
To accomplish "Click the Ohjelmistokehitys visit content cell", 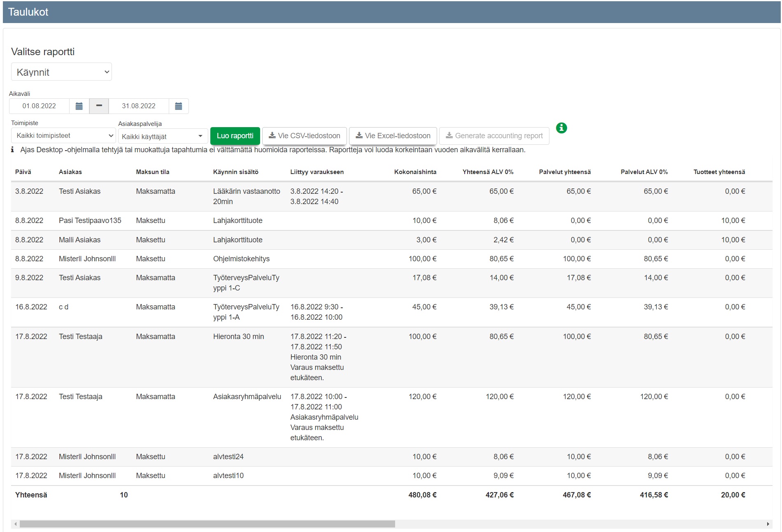I will pyautogui.click(x=242, y=259).
